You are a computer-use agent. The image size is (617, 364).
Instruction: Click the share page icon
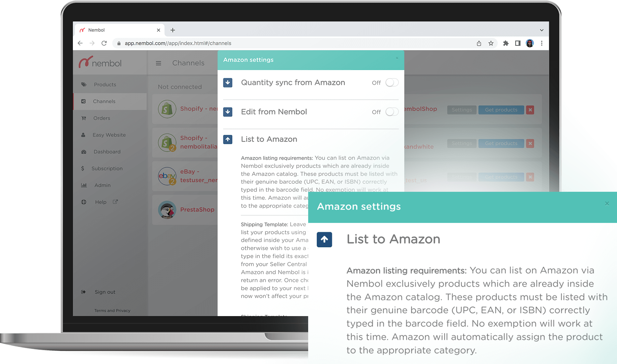click(479, 43)
